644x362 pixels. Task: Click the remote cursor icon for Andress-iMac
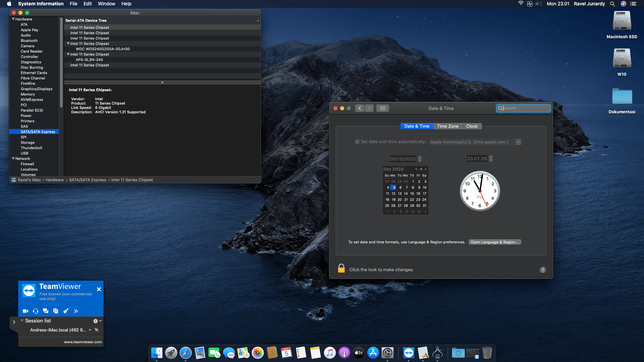97,330
